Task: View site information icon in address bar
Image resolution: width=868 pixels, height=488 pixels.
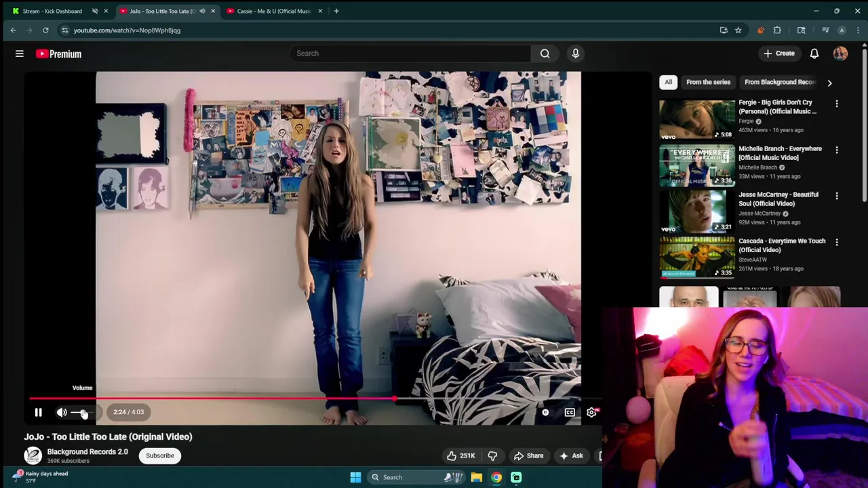Action: coord(64,30)
